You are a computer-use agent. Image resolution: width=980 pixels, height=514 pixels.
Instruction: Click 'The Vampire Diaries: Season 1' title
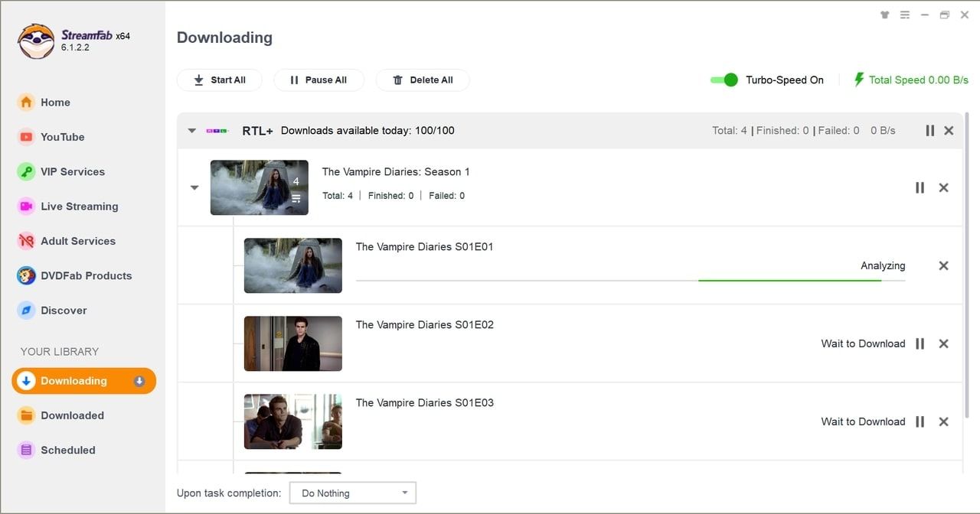click(x=396, y=171)
